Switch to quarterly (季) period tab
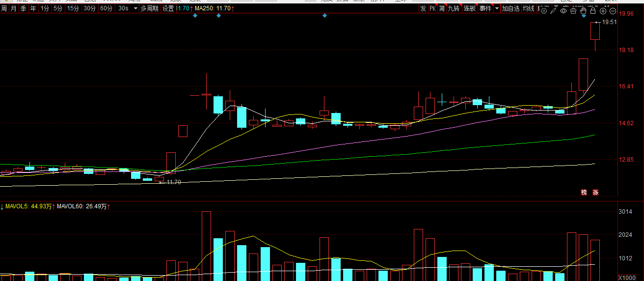This screenshot has height=281, width=644. tap(23, 8)
